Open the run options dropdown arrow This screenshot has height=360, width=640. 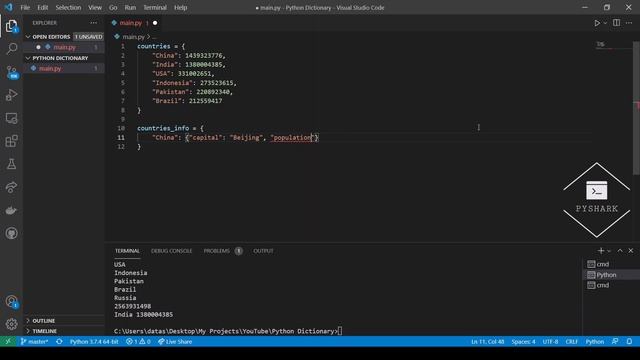(605, 23)
